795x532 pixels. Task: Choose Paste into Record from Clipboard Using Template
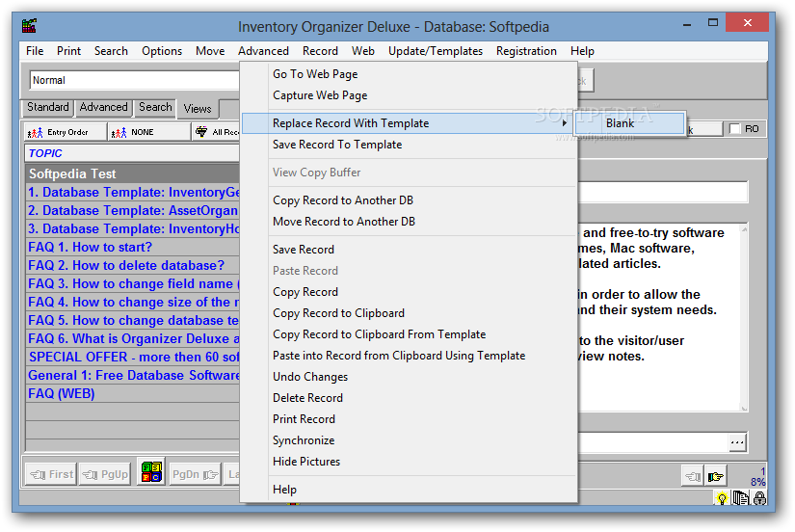(409, 356)
